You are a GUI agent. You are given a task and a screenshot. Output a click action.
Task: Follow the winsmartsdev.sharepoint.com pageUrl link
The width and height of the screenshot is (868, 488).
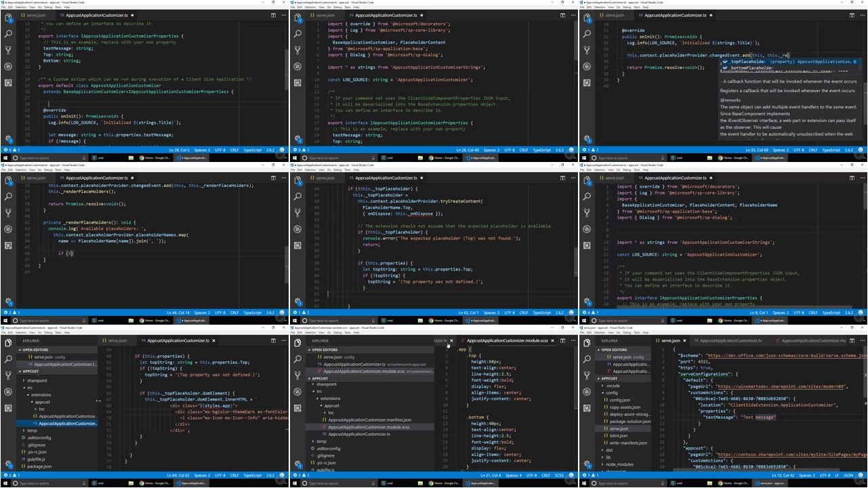coord(781,386)
